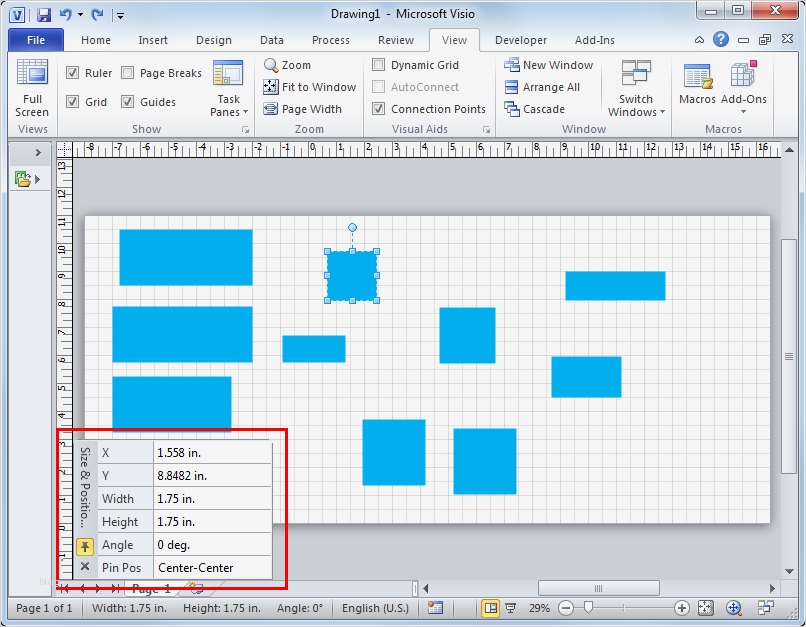The height and width of the screenshot is (627, 806).
Task: Open the File tab
Action: [35, 40]
